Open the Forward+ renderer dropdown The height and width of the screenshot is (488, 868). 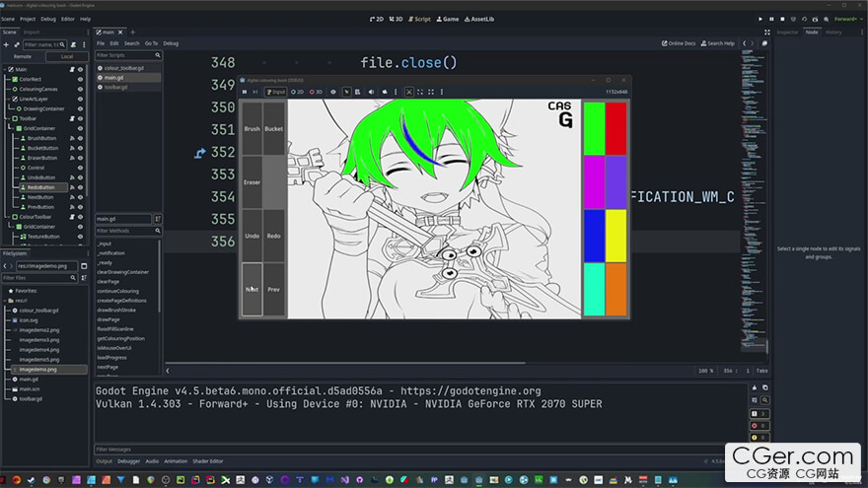846,19
